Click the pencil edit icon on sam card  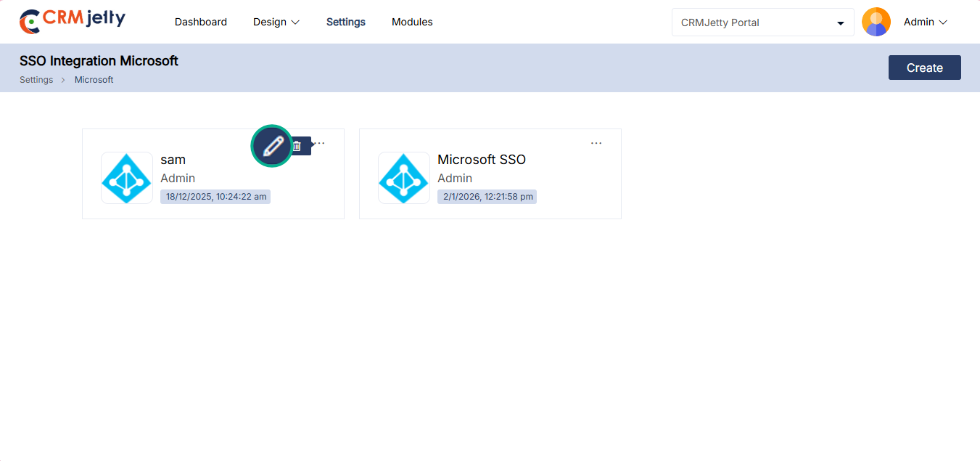pyautogui.click(x=272, y=146)
